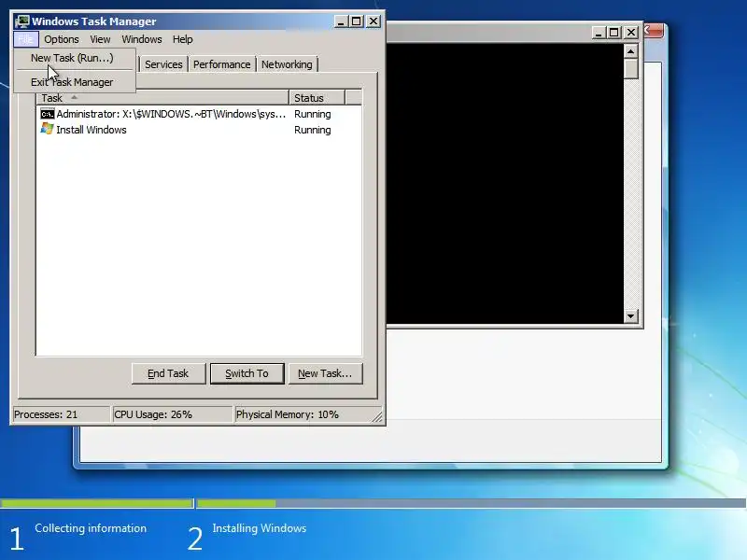Switch to the Performance tab
This screenshot has height=560, width=747.
coord(221,64)
